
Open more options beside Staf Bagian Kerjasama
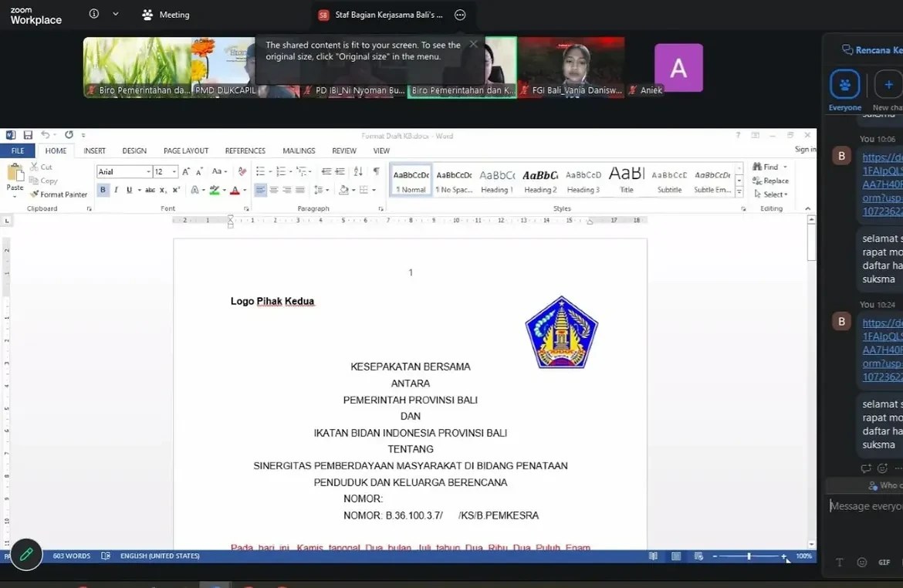[x=459, y=15]
